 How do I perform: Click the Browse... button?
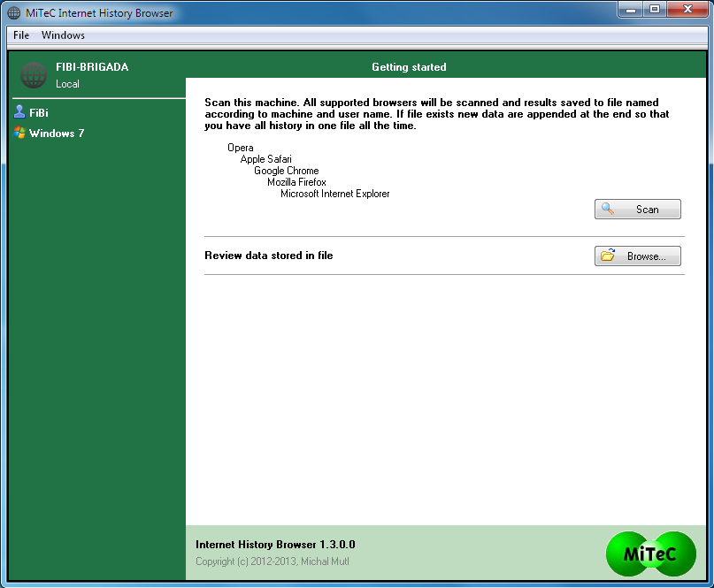click(638, 256)
